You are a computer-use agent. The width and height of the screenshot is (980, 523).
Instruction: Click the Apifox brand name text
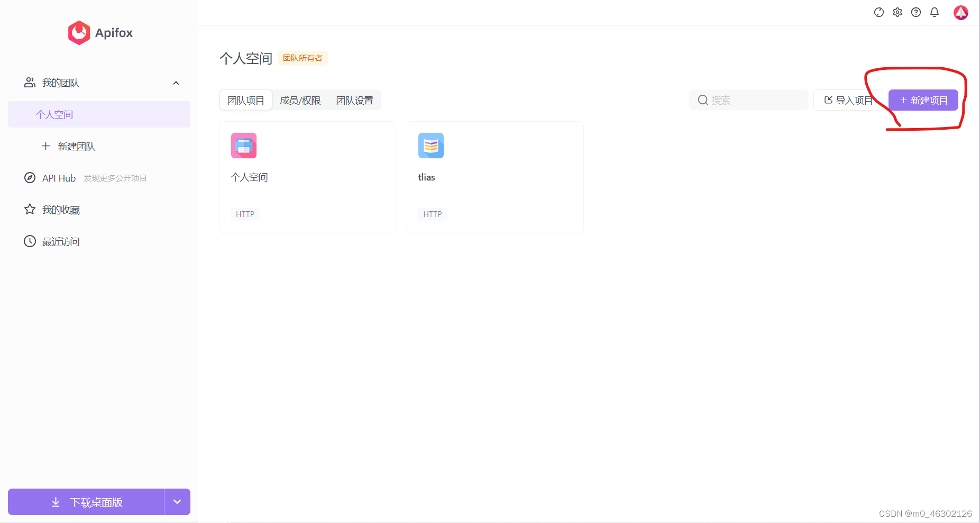(x=114, y=33)
